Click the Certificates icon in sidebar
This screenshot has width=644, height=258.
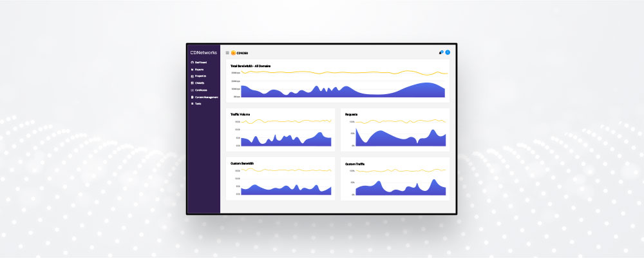192,90
